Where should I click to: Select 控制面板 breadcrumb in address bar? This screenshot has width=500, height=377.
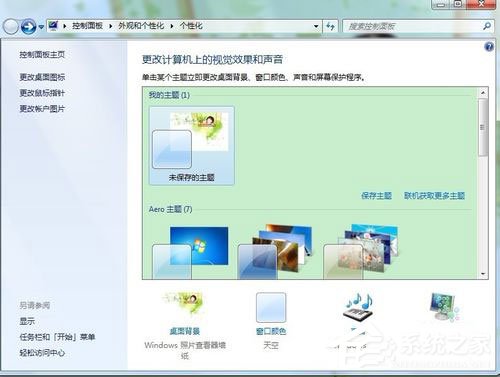point(87,26)
